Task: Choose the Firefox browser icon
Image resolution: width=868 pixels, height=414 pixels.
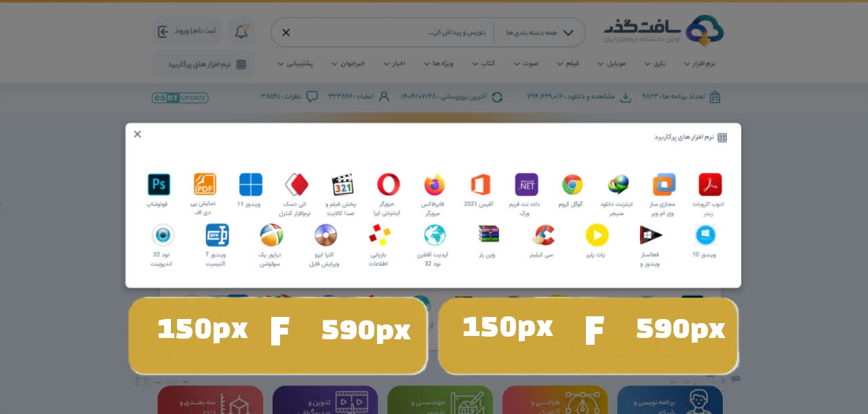Action: pos(435,185)
